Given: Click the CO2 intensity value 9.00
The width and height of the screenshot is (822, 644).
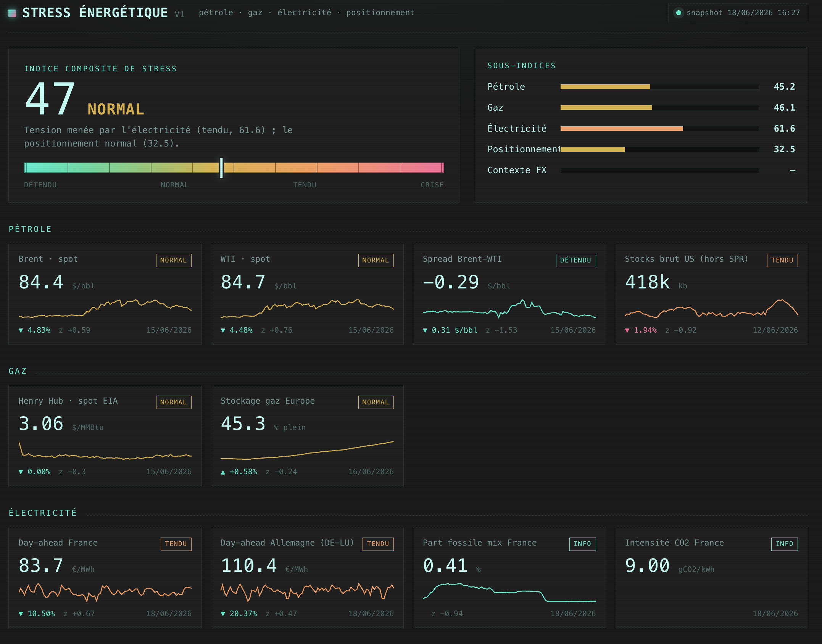Looking at the screenshot, I should point(647,566).
